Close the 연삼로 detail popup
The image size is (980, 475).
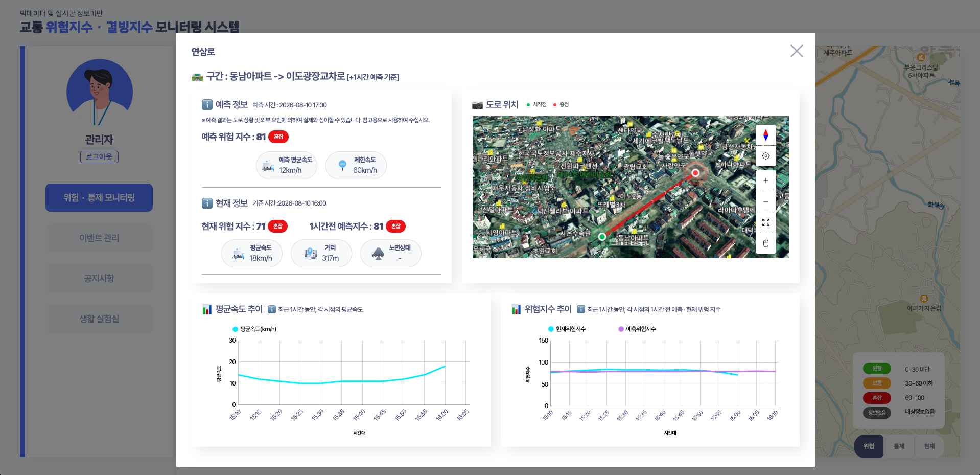click(x=797, y=51)
